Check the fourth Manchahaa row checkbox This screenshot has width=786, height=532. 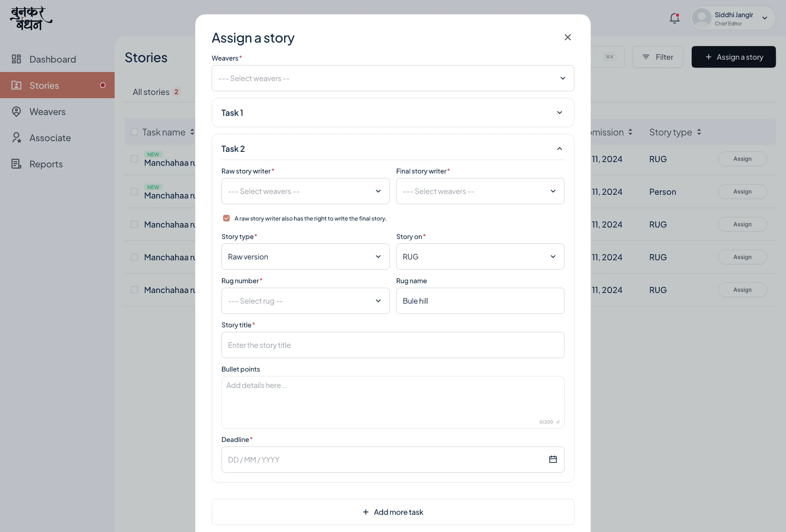click(134, 257)
